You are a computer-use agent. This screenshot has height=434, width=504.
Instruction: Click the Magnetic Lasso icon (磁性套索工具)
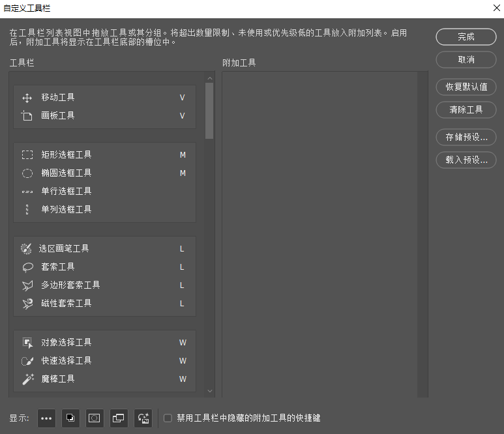pos(27,304)
